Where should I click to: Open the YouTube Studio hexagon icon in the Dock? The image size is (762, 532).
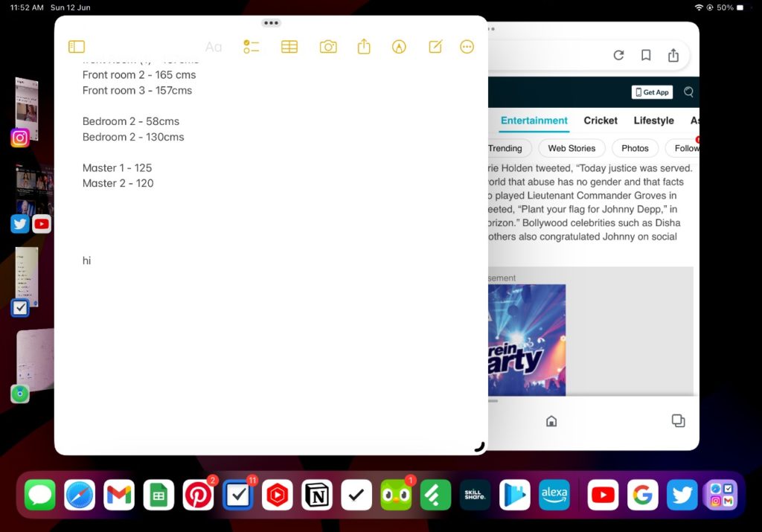278,495
